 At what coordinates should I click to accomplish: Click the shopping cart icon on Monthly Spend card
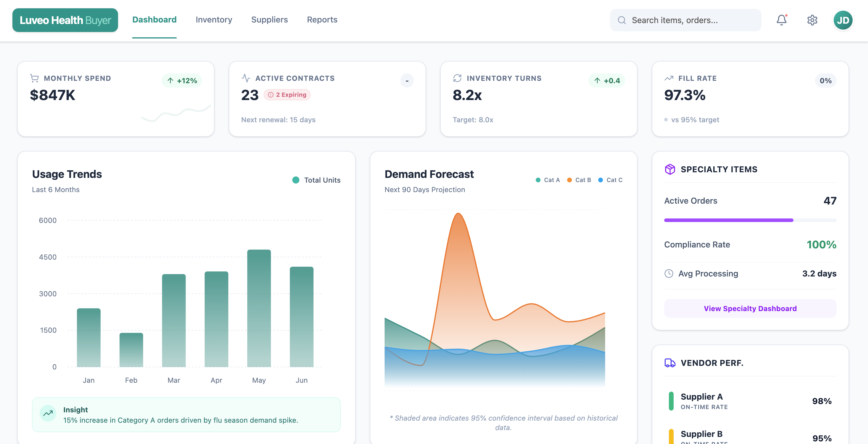click(x=34, y=78)
